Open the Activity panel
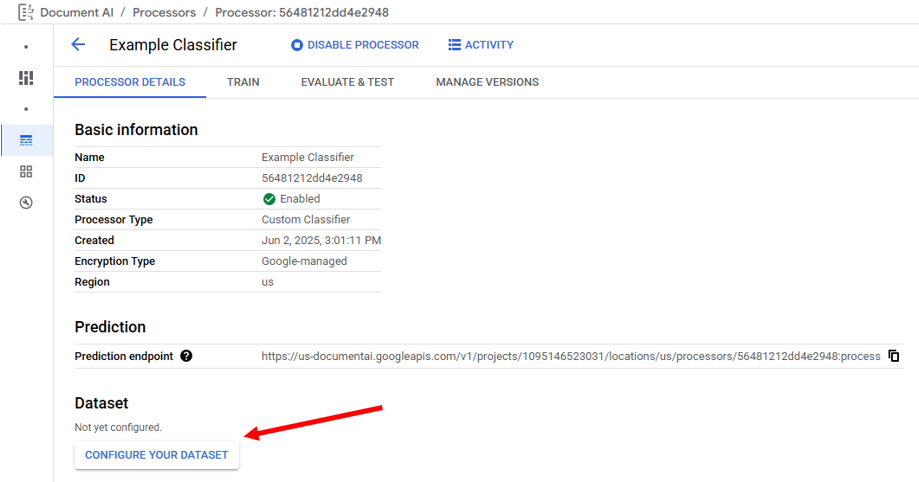Image resolution: width=919 pixels, height=482 pixels. point(481,45)
